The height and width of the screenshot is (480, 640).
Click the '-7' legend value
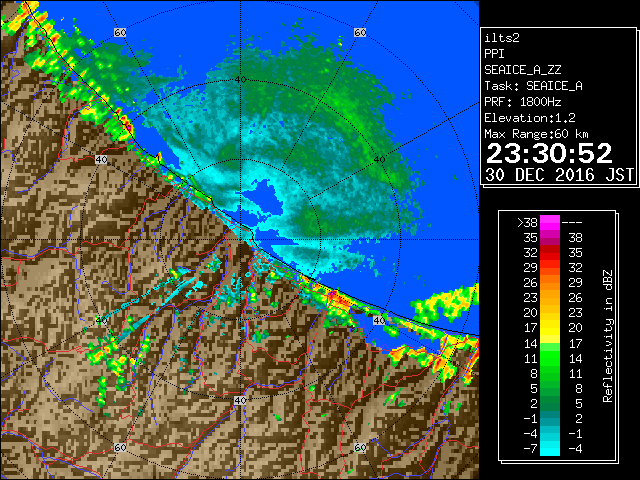coord(530,449)
